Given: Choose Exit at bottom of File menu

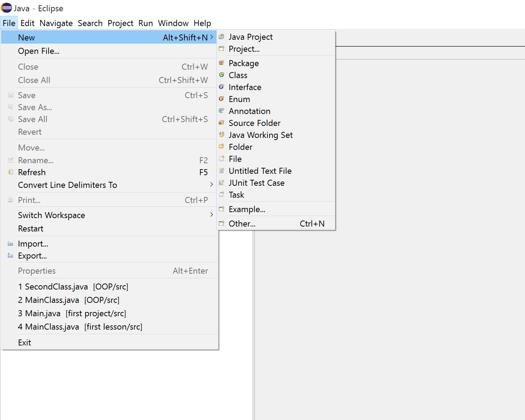Looking at the screenshot, I should [109, 343].
